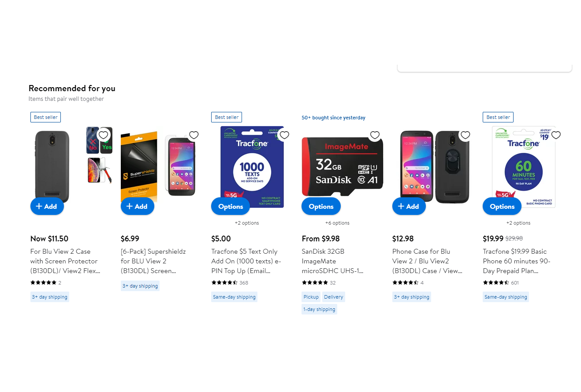The height and width of the screenshot is (392, 581).
Task: Add the $11.50 Blu View 2 Case to cart
Action: coord(47,206)
